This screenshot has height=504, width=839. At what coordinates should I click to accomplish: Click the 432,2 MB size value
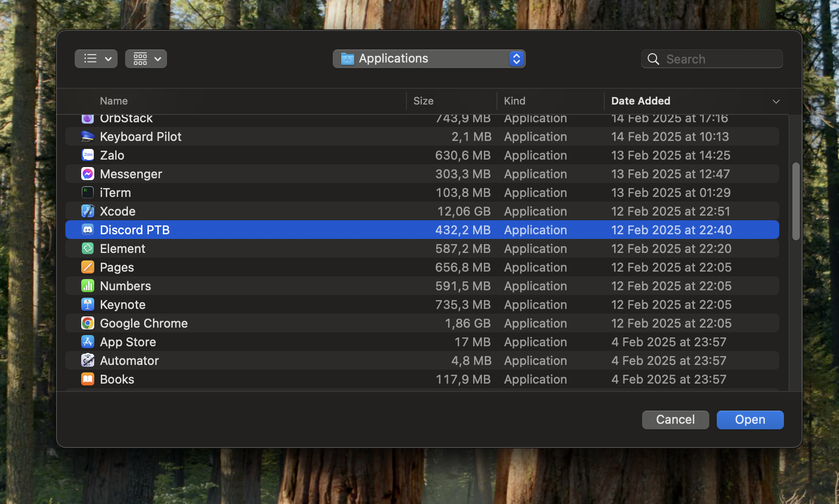coord(463,230)
